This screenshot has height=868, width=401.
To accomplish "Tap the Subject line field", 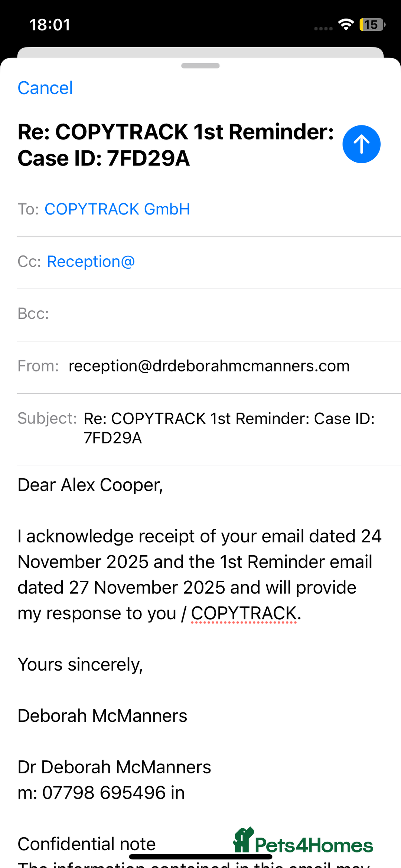I will pyautogui.click(x=229, y=428).
